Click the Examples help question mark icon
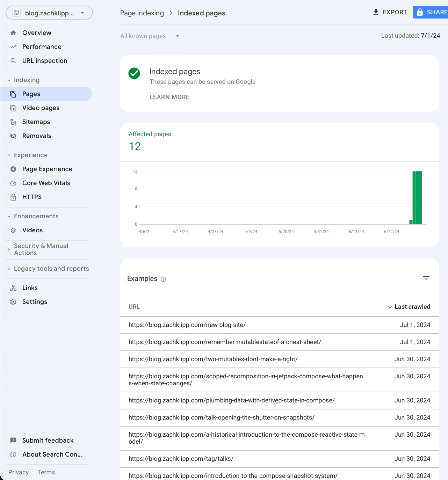The width and height of the screenshot is (448, 480). pyautogui.click(x=163, y=279)
